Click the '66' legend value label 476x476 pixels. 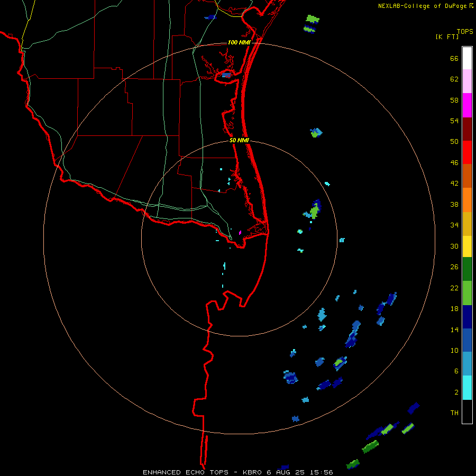[x=454, y=58]
